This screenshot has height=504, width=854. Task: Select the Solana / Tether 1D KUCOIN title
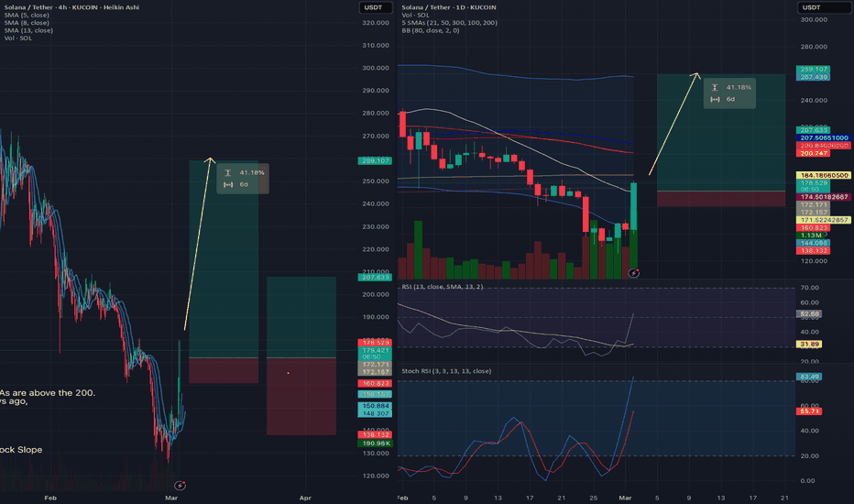(x=449, y=7)
